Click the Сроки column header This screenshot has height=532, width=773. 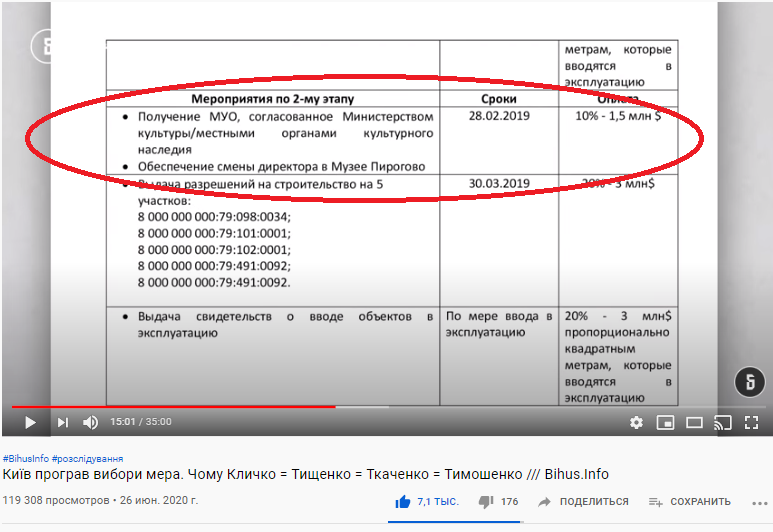pyautogui.click(x=499, y=99)
